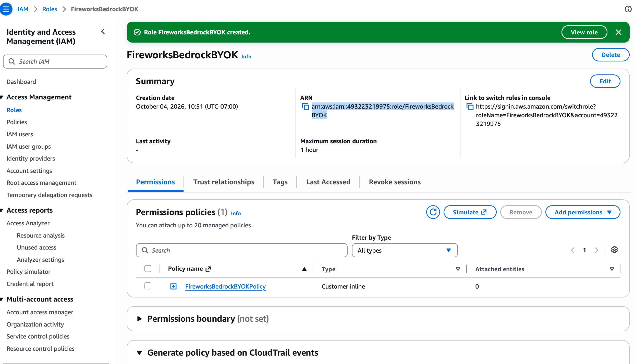Check the FireworksBedrockBYOKPolicy row checkbox
This screenshot has width=635, height=364.
(148, 286)
